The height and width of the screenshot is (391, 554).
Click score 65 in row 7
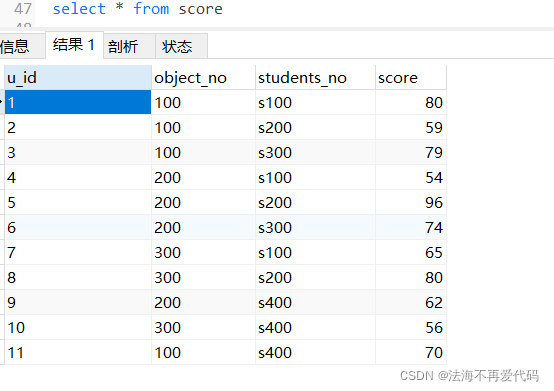point(411,253)
